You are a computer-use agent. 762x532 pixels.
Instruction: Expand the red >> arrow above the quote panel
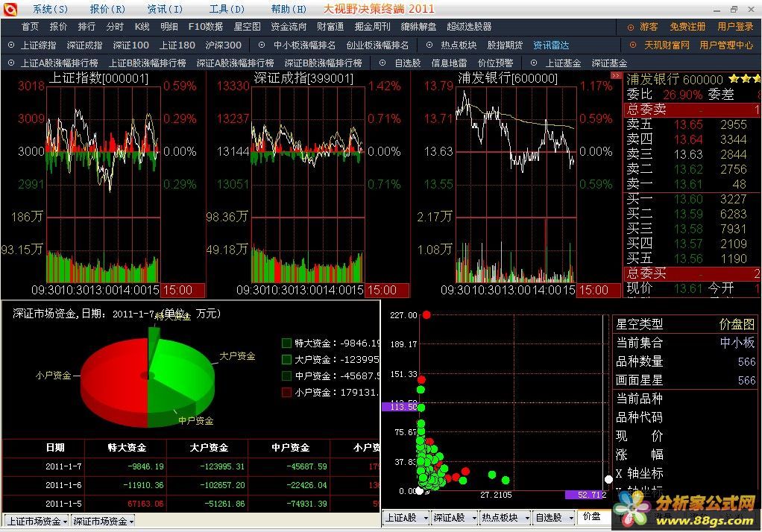coord(616,75)
